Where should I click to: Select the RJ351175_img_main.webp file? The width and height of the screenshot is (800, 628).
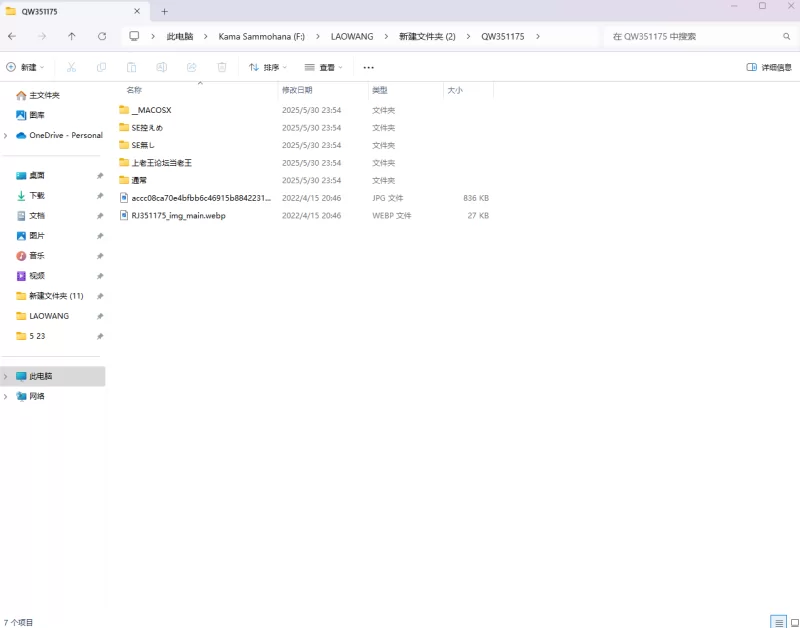coord(178,216)
